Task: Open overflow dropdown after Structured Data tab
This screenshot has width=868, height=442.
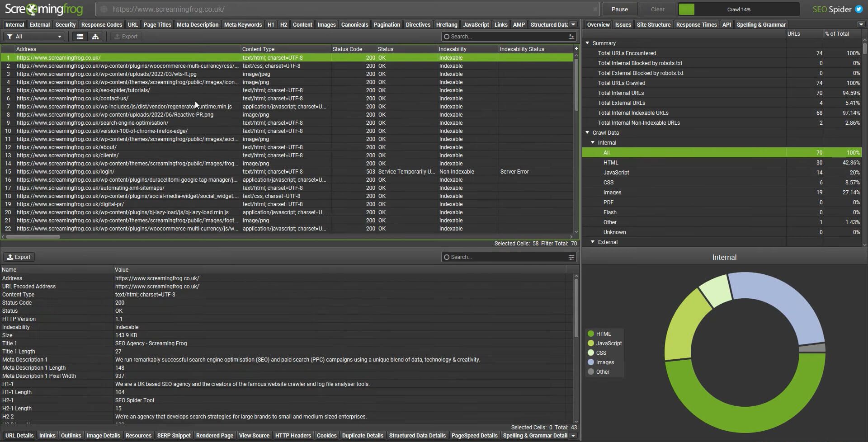Action: coord(573,24)
